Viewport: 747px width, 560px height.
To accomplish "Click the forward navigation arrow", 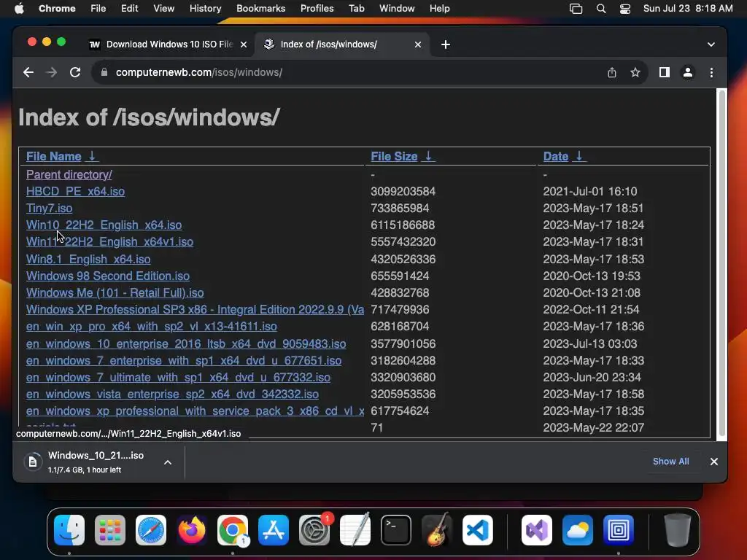I will 52,72.
